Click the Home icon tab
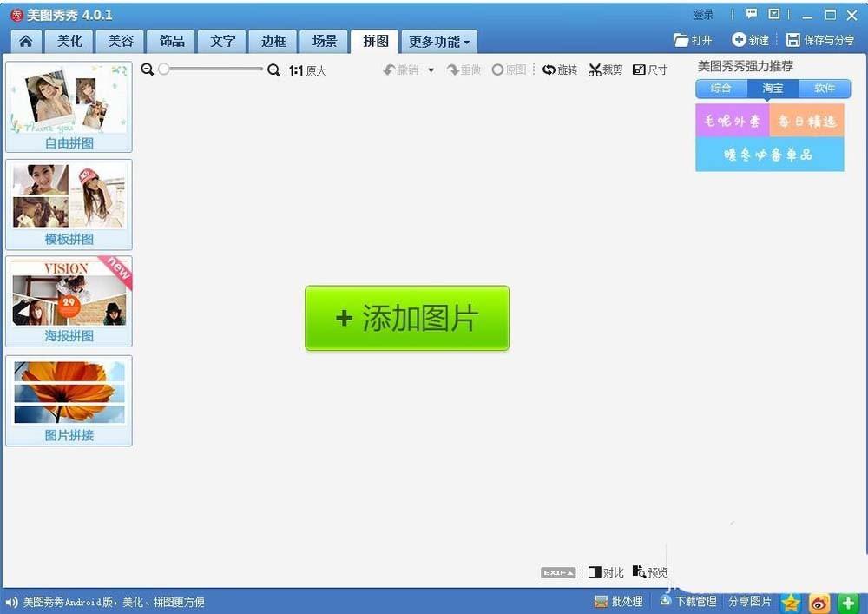The width and height of the screenshot is (868, 614). pos(25,41)
